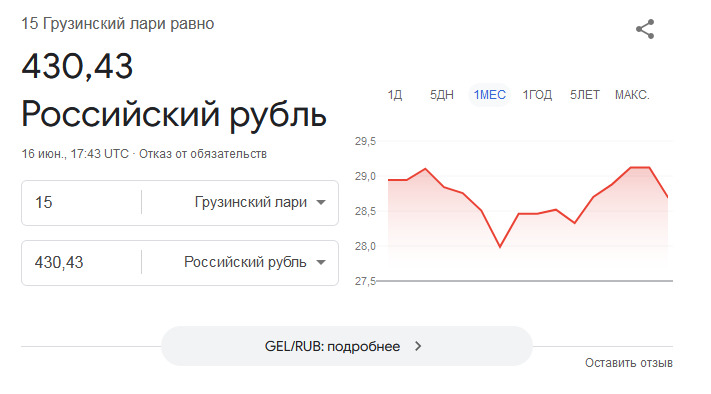Click the Оставить отзыв feedback link
711x394 pixels.
(x=628, y=363)
